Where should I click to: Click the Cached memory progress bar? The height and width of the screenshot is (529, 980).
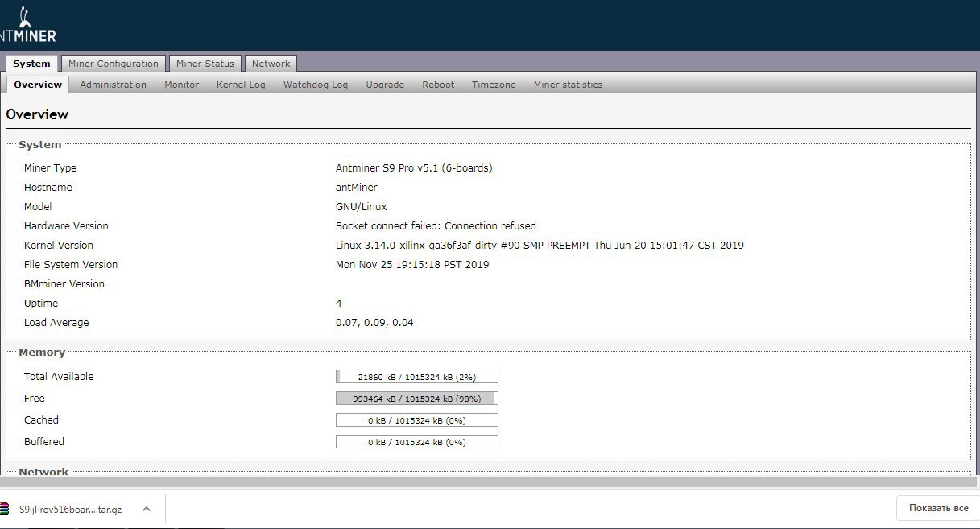click(x=417, y=420)
